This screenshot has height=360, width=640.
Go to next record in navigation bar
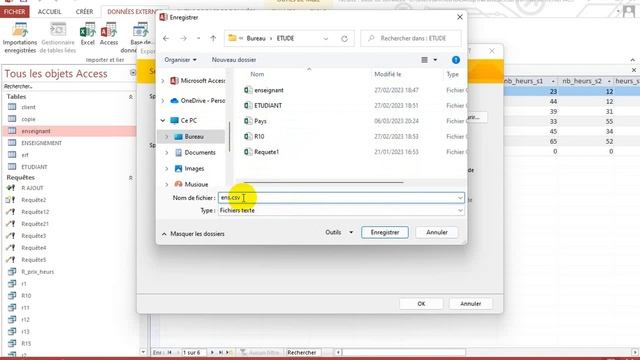tap(212, 352)
